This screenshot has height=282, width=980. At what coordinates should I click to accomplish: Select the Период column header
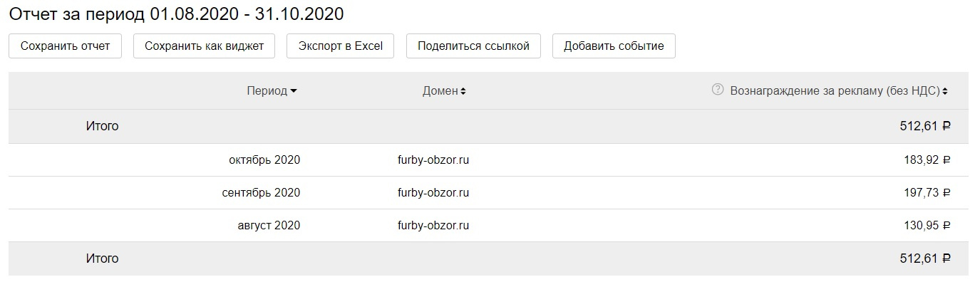pos(267,91)
